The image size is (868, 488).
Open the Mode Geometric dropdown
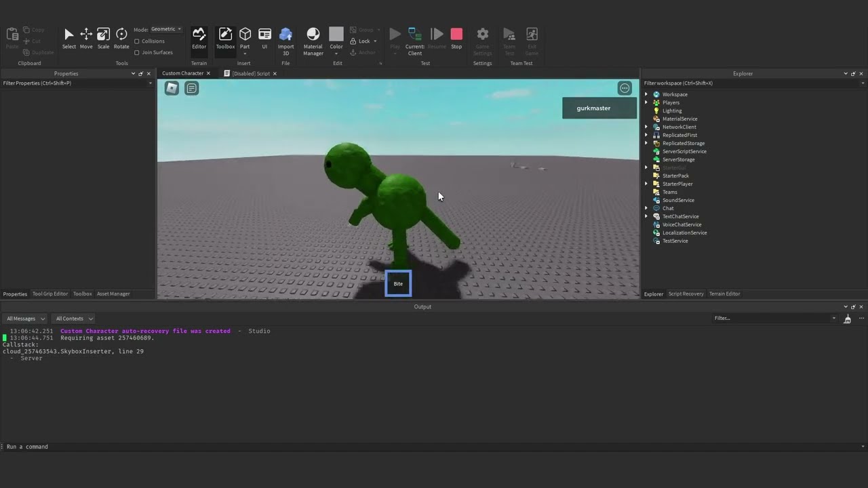point(166,29)
